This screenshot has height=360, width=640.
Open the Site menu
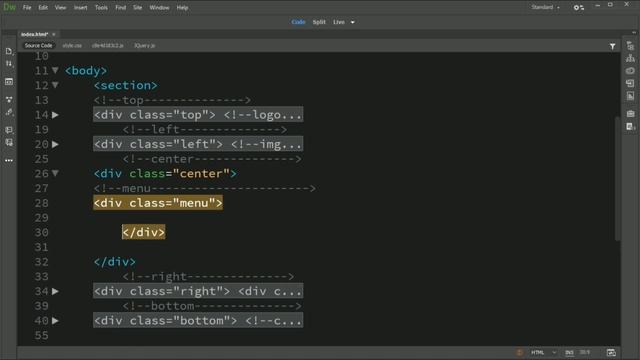coord(138,7)
